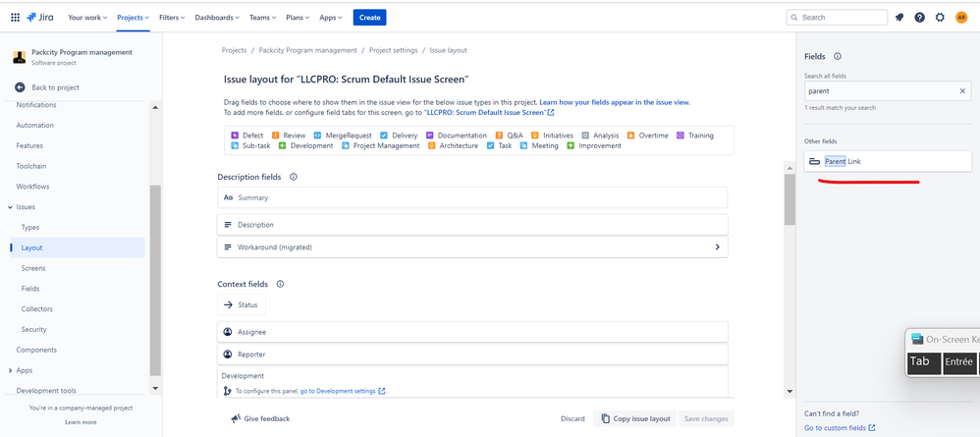
Task: Select the Overtime issue type icon
Action: pyautogui.click(x=630, y=136)
